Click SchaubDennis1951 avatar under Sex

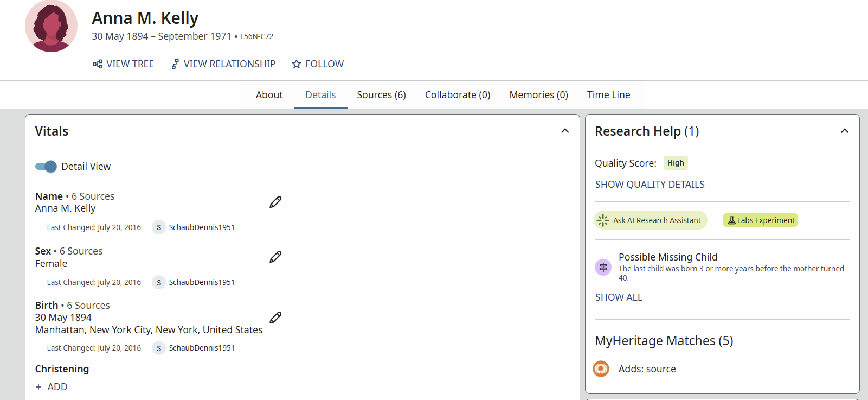[x=159, y=282]
